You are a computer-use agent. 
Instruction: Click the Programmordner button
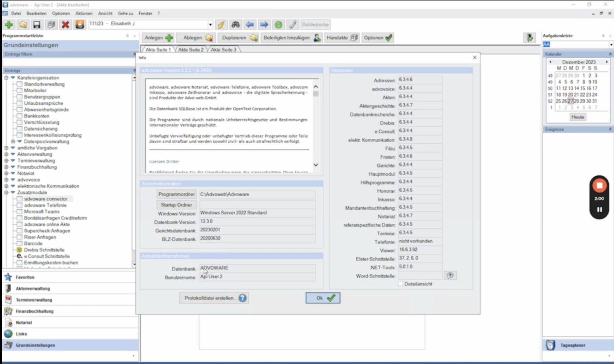coord(176,194)
